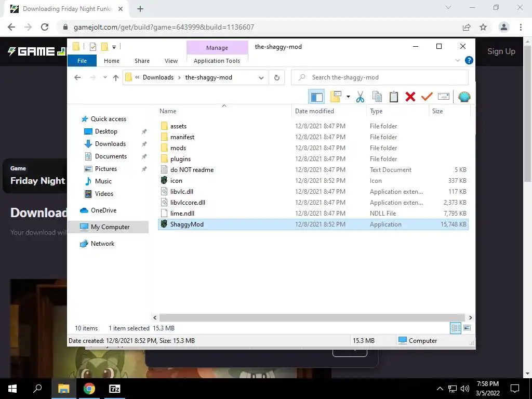532x399 pixels.
Task: Toggle the navigation pane toolbar button
Action: [316, 97]
